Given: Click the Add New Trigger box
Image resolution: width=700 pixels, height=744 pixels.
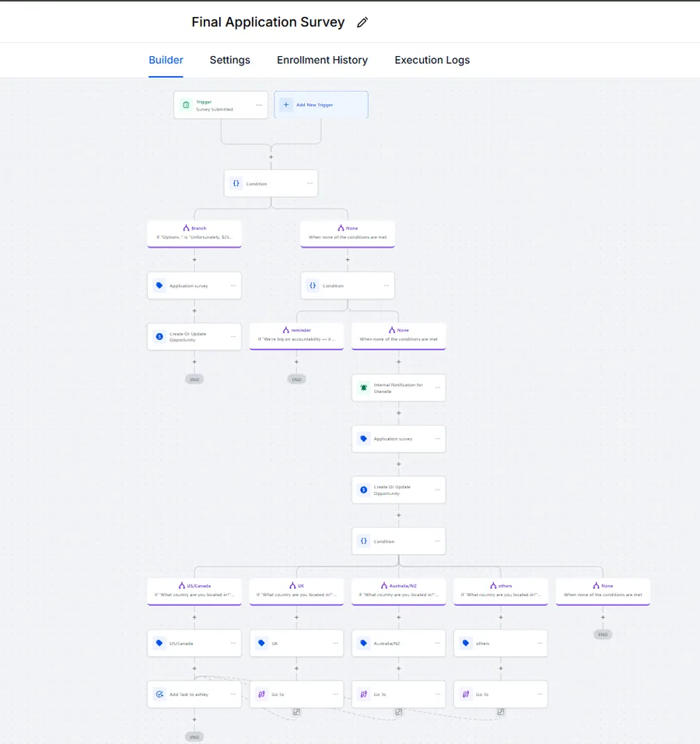Looking at the screenshot, I should click(x=321, y=105).
